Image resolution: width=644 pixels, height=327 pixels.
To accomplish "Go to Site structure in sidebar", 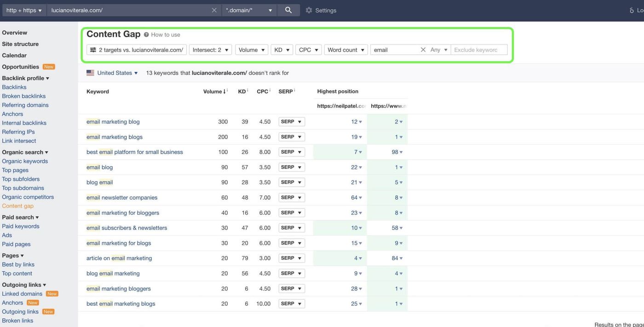I will (x=20, y=44).
